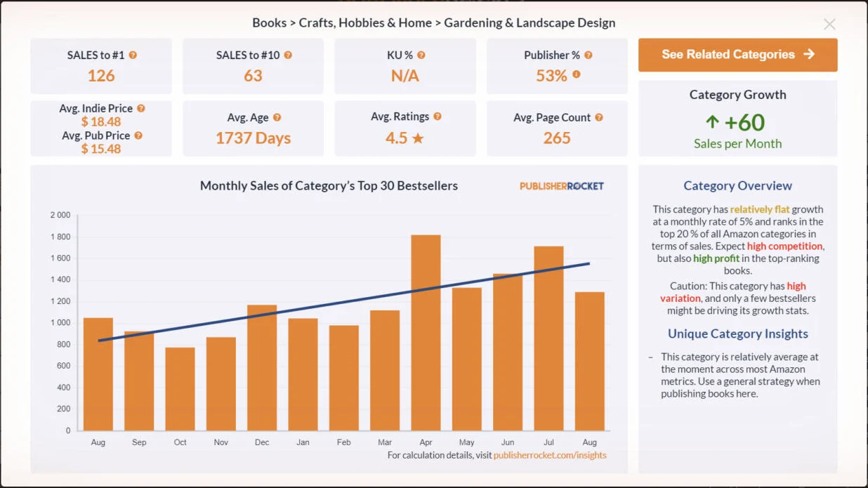Click the February sales bar
The height and width of the screenshot is (488, 868).
coord(343,378)
